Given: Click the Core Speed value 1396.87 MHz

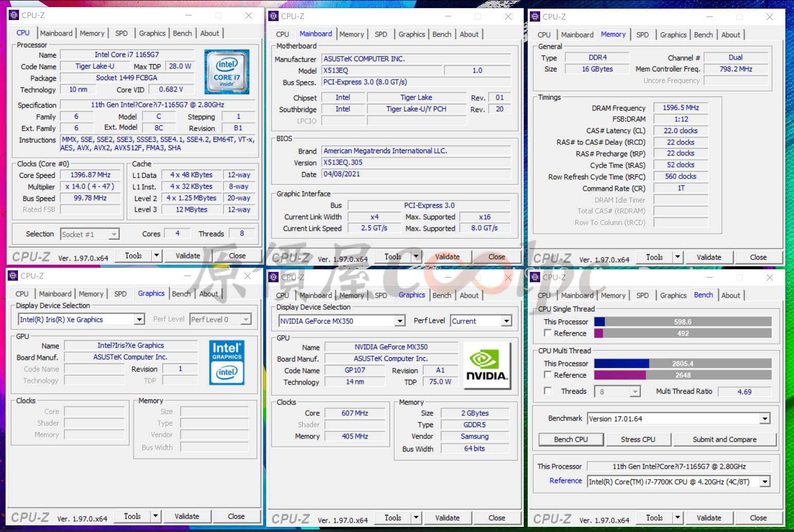Looking at the screenshot, I should point(90,175).
